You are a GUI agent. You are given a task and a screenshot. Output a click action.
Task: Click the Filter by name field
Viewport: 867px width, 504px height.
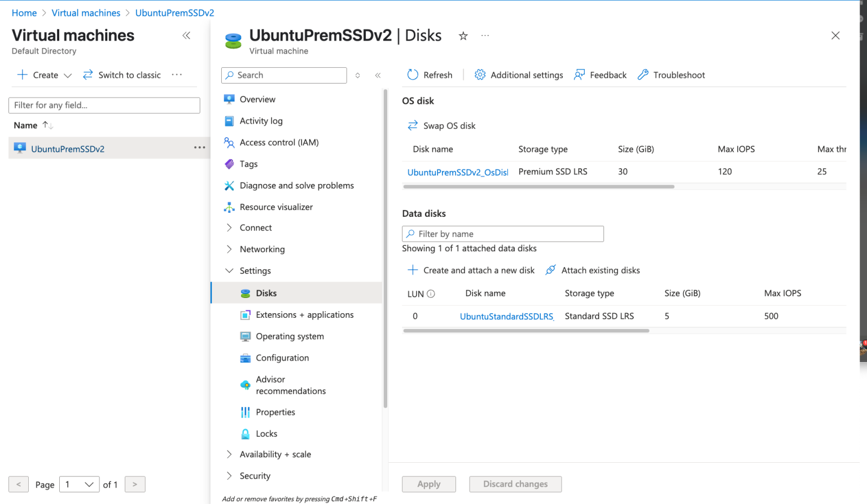(x=502, y=234)
